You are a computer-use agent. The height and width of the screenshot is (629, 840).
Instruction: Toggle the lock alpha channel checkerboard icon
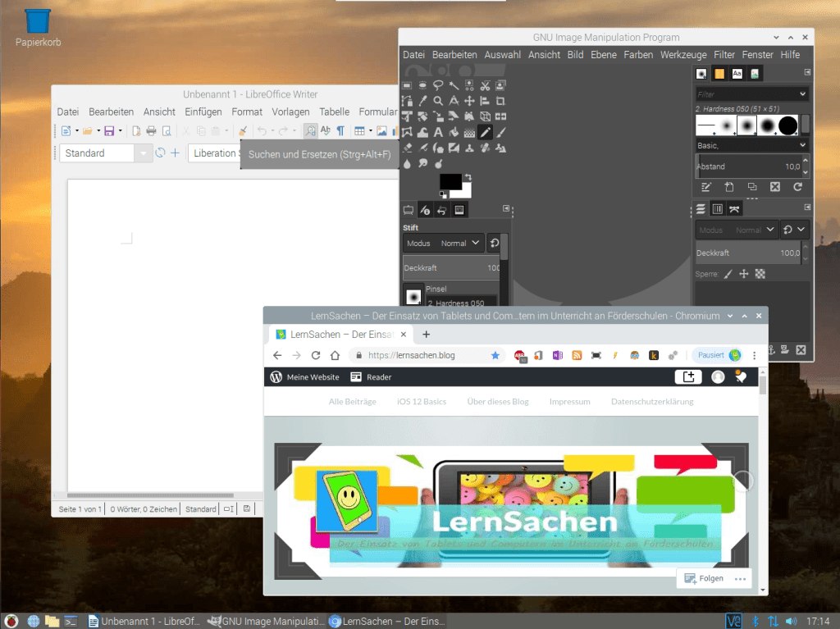coord(760,274)
